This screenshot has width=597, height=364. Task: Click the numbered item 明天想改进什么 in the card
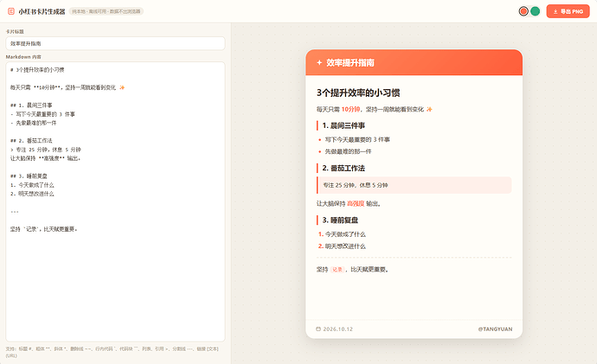[345, 246]
